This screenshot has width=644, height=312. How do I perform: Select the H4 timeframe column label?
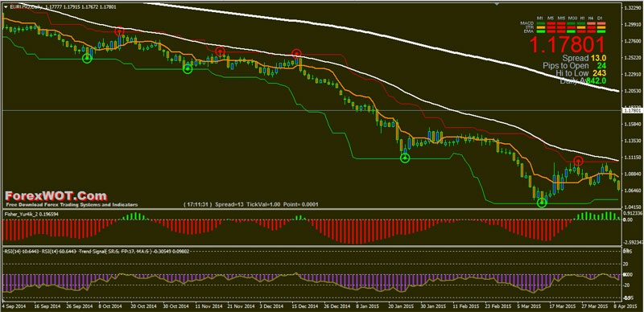coord(591,18)
